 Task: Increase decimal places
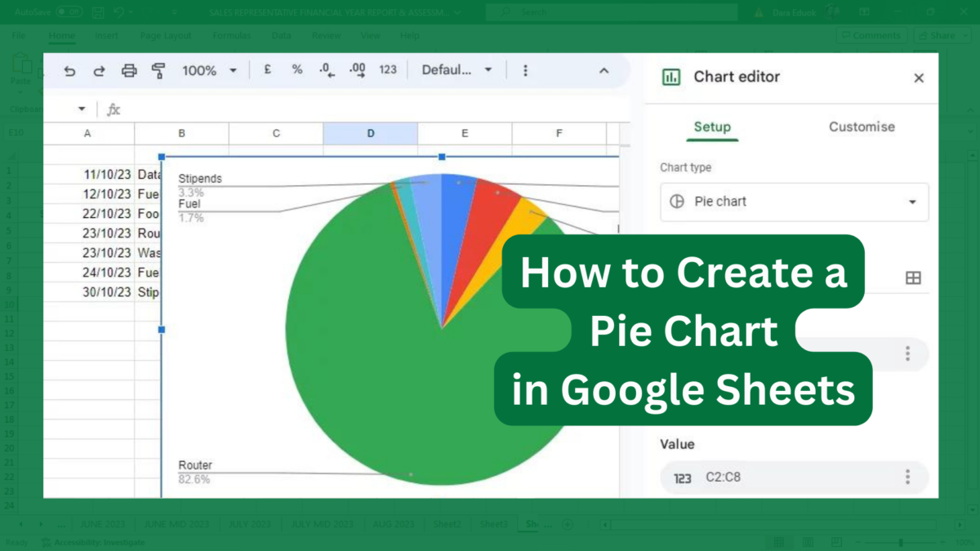coord(357,71)
